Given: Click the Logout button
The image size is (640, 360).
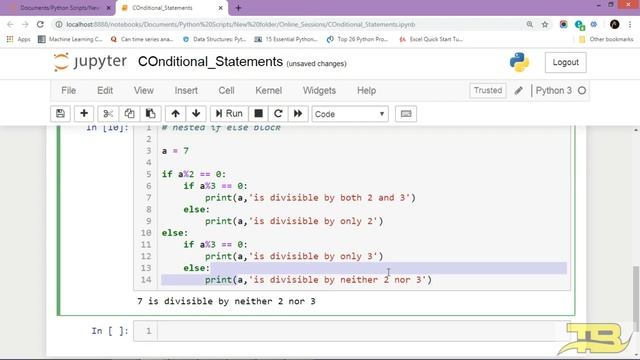Looking at the screenshot, I should click(565, 62).
